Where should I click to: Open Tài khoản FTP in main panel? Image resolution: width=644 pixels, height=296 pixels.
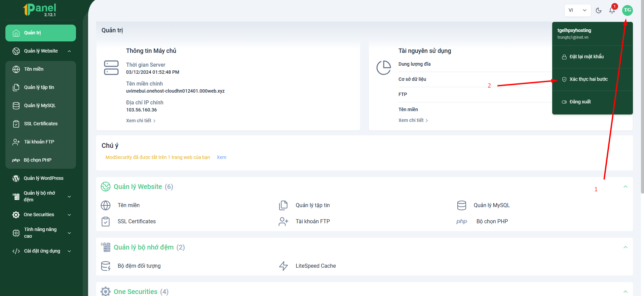click(313, 222)
